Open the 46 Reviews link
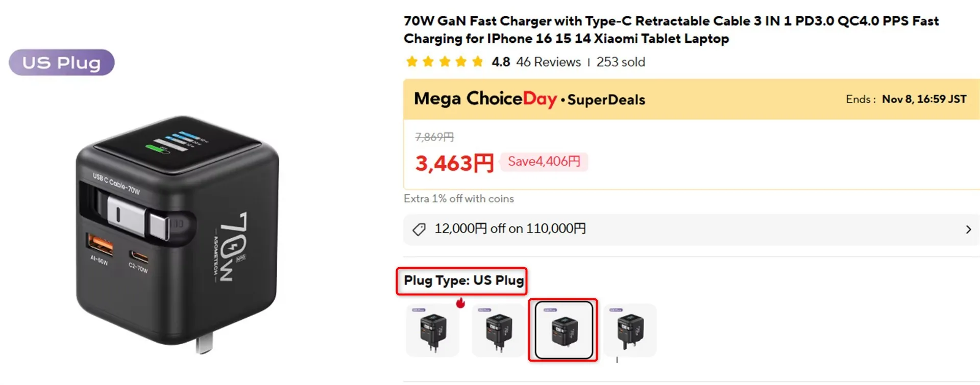 click(x=548, y=62)
